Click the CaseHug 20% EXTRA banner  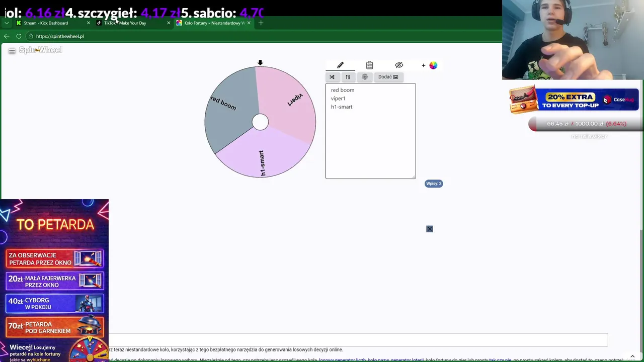[574, 99]
